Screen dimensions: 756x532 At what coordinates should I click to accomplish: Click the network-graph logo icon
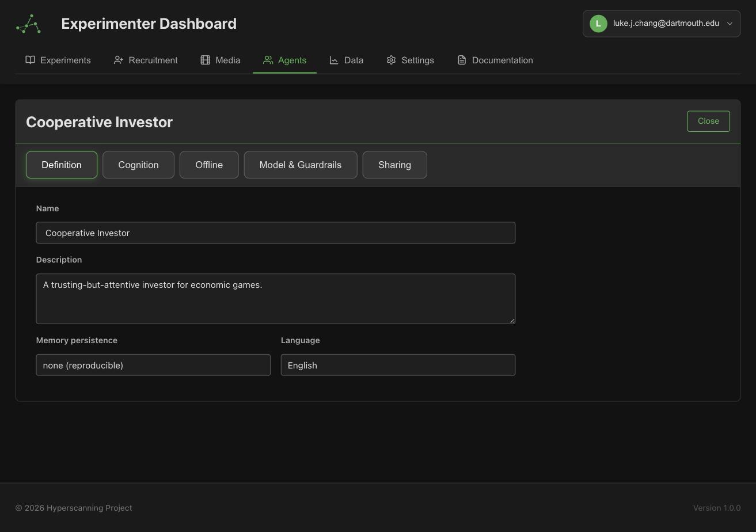click(28, 24)
